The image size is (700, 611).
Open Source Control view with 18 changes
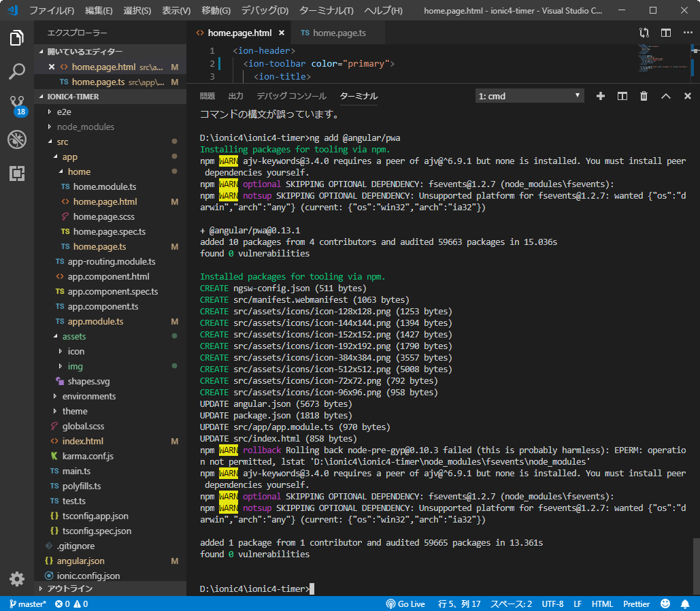[17, 105]
